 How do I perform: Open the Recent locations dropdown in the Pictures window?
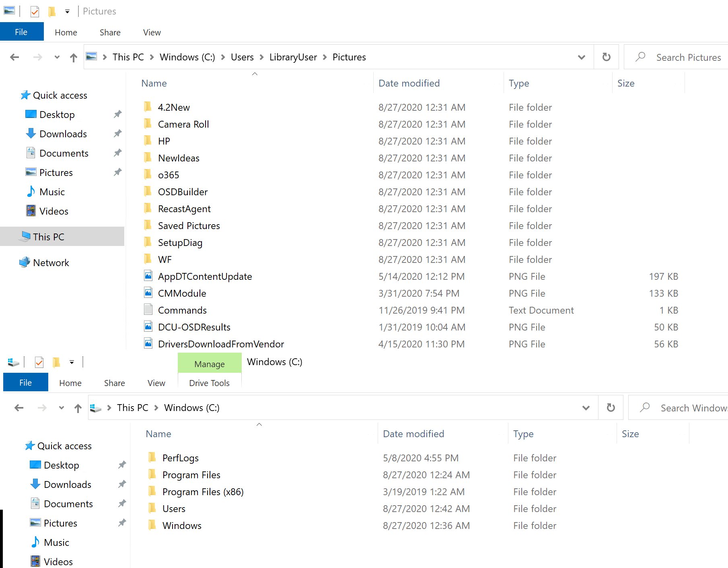57,57
